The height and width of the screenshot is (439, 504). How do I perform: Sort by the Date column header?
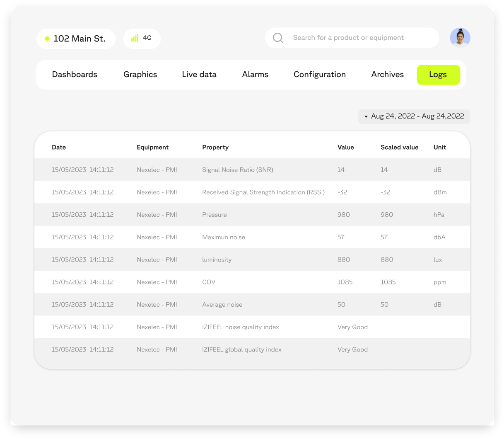[59, 147]
